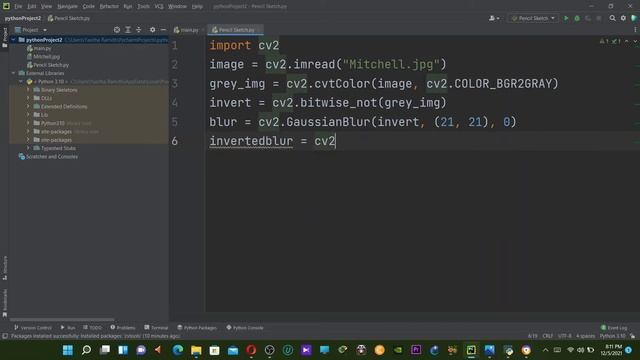The height and width of the screenshot is (360, 640).
Task: Open the Refactor menu
Action: pyautogui.click(x=109, y=7)
